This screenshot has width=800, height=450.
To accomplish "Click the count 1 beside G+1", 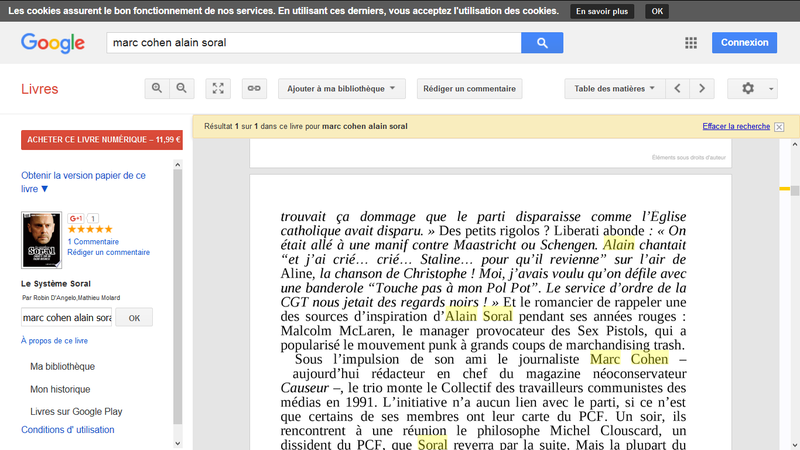I will coord(93,218).
